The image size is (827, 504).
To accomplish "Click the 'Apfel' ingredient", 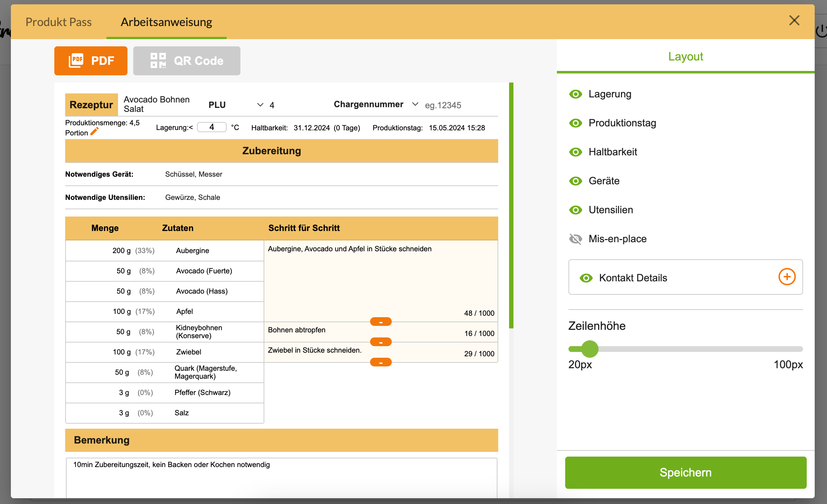I will (x=185, y=311).
